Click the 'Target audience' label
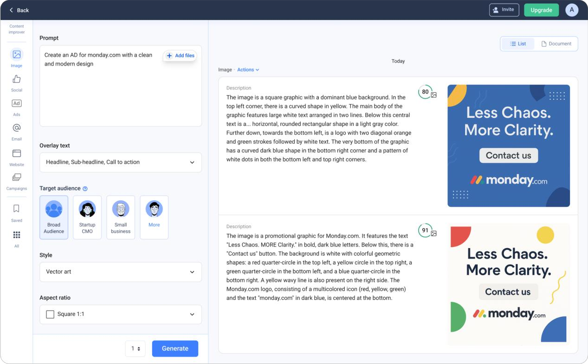 pos(60,188)
